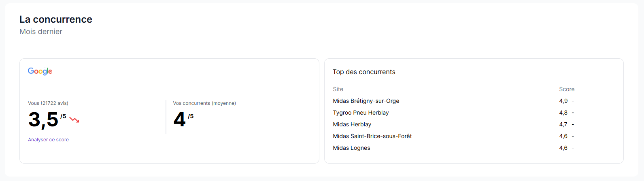The height and width of the screenshot is (181, 644).
Task: Click the 4,9 score value
Action: pos(563,101)
